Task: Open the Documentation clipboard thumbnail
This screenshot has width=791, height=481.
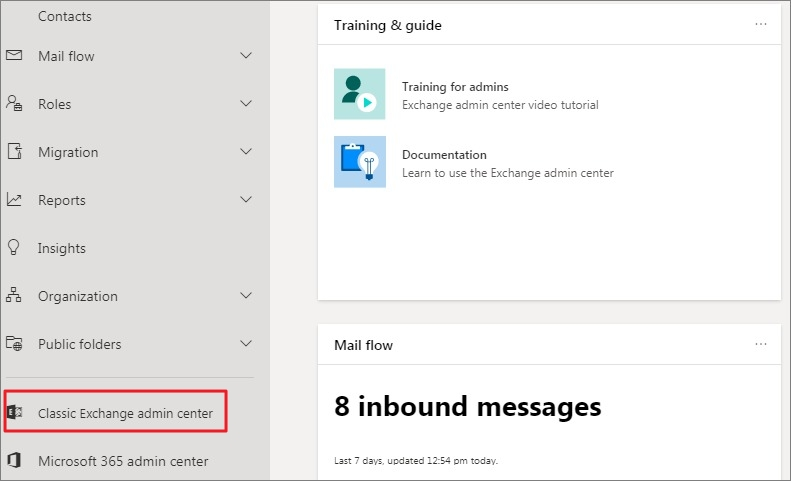Action: [x=360, y=162]
